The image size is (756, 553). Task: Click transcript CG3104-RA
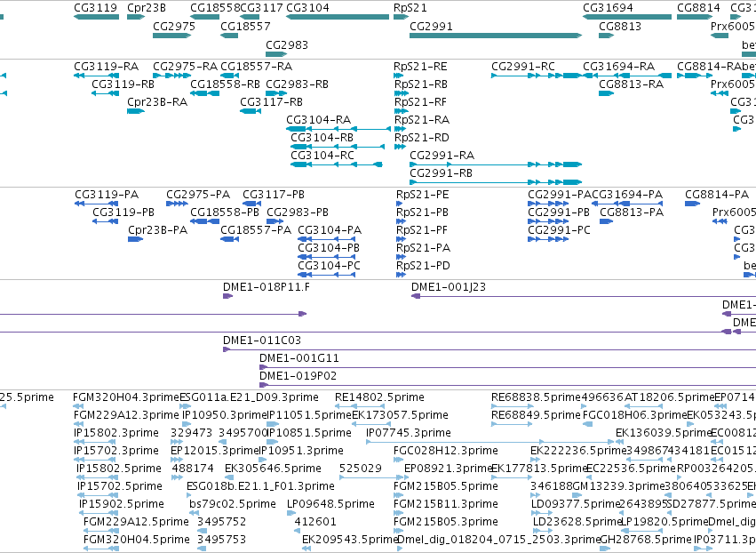pos(338,129)
